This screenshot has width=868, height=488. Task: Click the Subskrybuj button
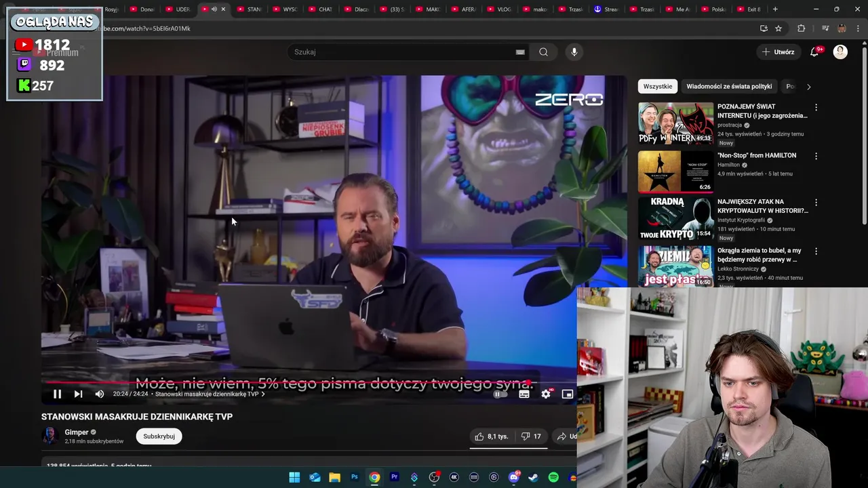coord(159,436)
